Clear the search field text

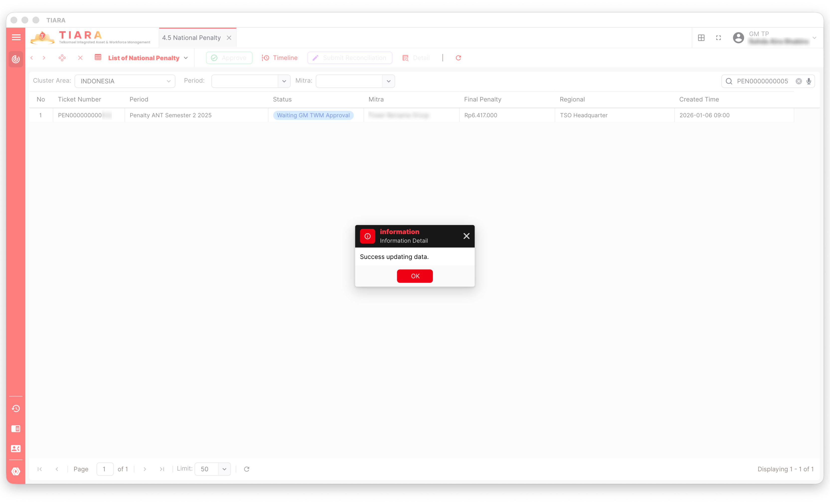[798, 81]
